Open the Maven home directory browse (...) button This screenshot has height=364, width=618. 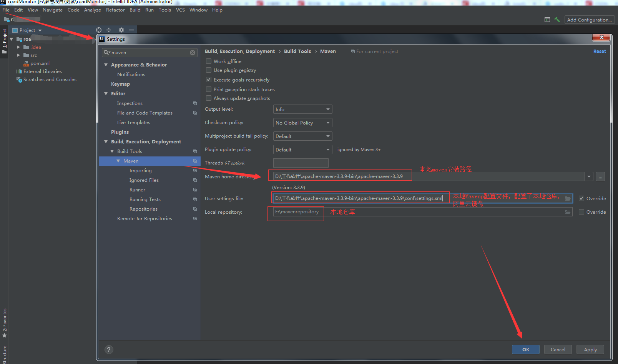[600, 176]
